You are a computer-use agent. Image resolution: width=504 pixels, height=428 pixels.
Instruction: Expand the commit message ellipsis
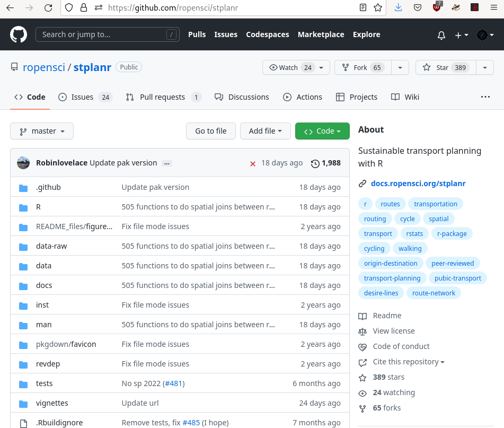167,163
